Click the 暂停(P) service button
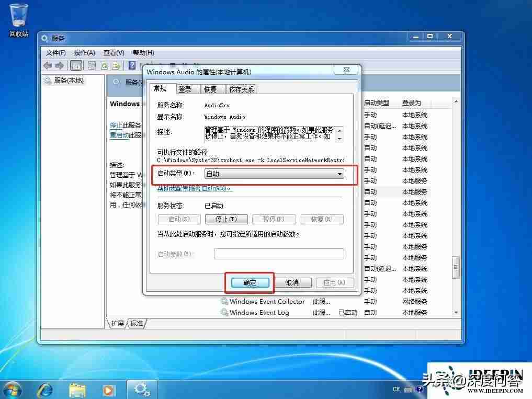 pos(274,219)
